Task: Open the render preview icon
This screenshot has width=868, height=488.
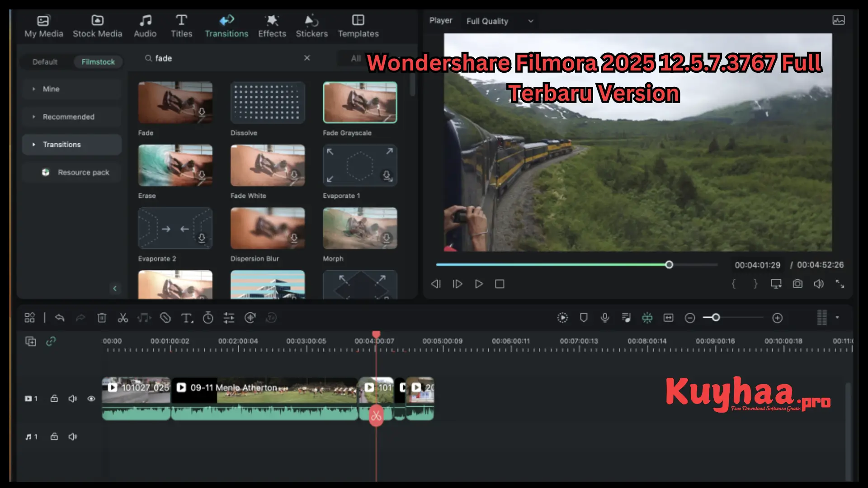Action: coord(562,318)
